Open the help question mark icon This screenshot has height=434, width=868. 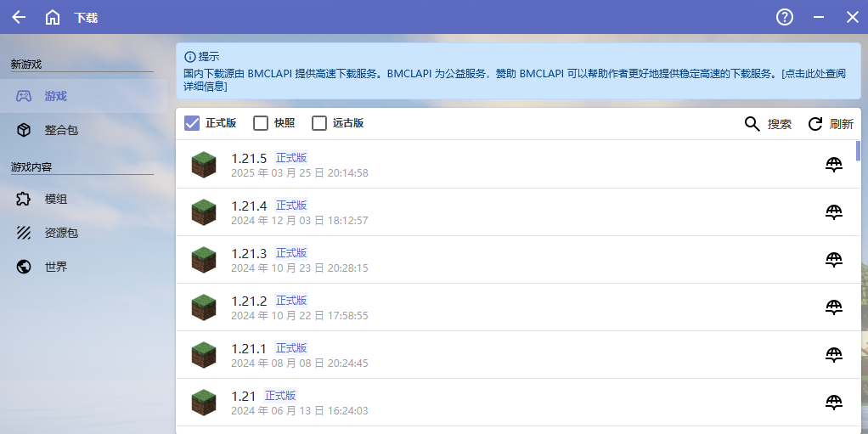pyautogui.click(x=785, y=17)
